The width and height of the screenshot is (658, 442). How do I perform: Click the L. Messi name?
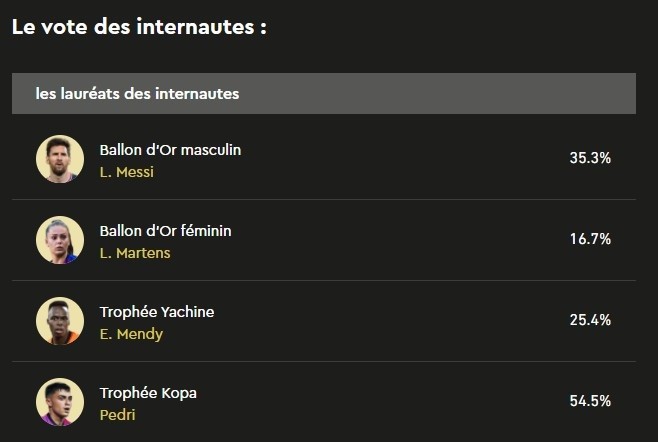tap(127, 172)
